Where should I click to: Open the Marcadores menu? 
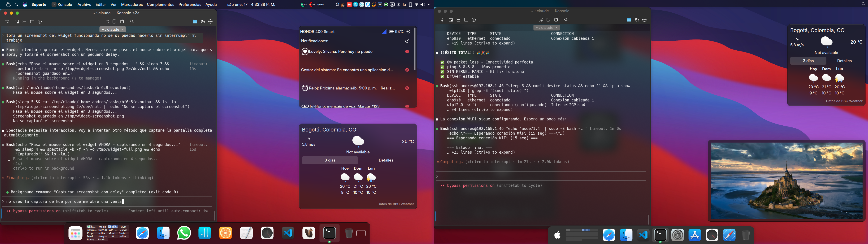131,4
